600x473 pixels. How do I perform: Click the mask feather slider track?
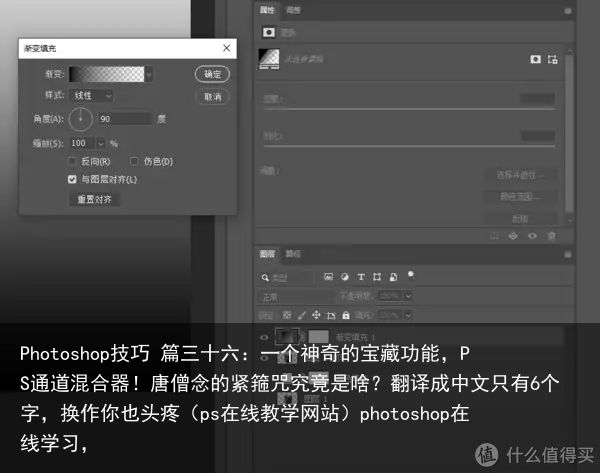tap(409, 146)
